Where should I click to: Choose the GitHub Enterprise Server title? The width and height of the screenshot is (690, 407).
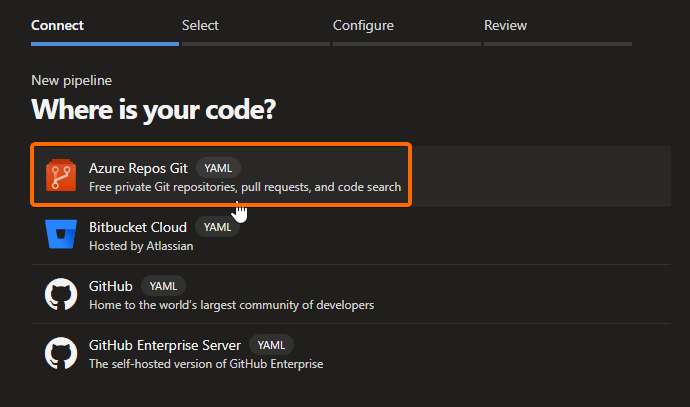[164, 345]
